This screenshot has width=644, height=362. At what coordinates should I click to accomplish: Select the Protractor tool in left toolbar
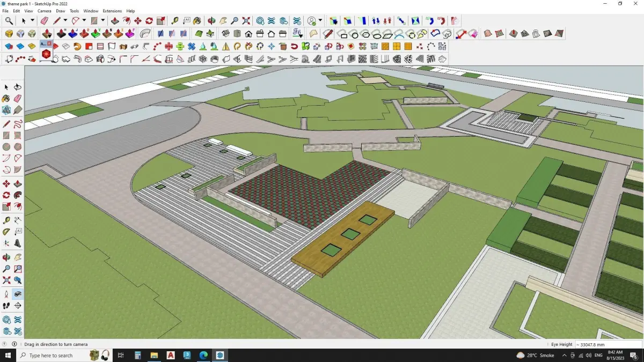pyautogui.click(x=6, y=232)
